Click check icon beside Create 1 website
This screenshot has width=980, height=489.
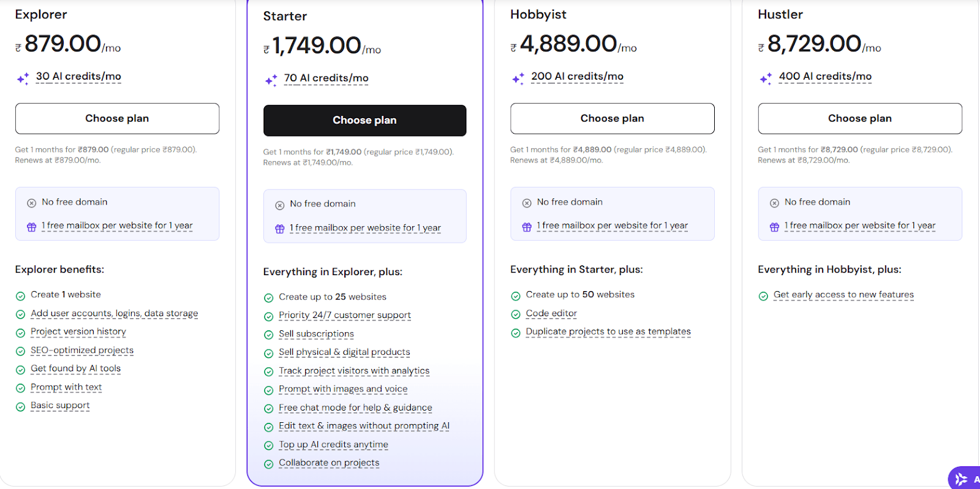click(20, 296)
